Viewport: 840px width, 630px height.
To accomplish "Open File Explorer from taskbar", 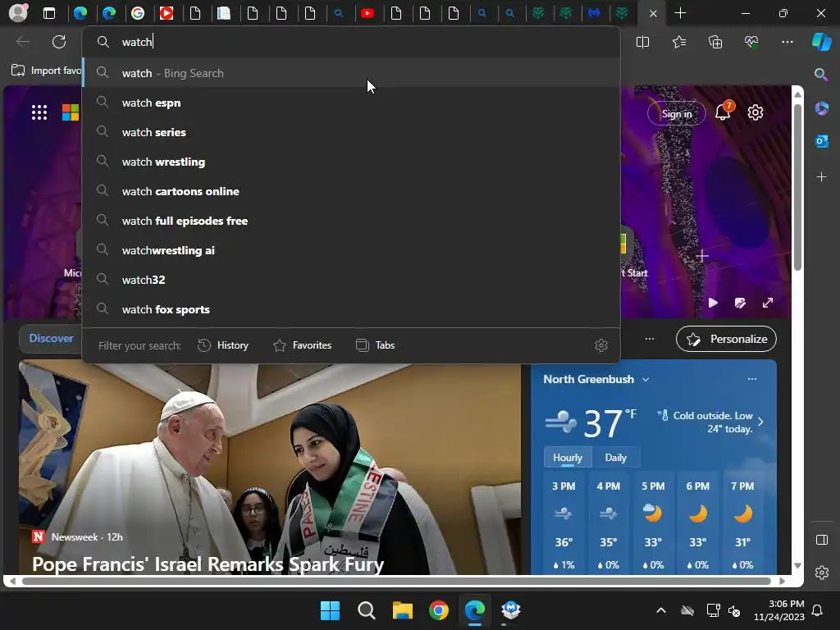I will 402,610.
